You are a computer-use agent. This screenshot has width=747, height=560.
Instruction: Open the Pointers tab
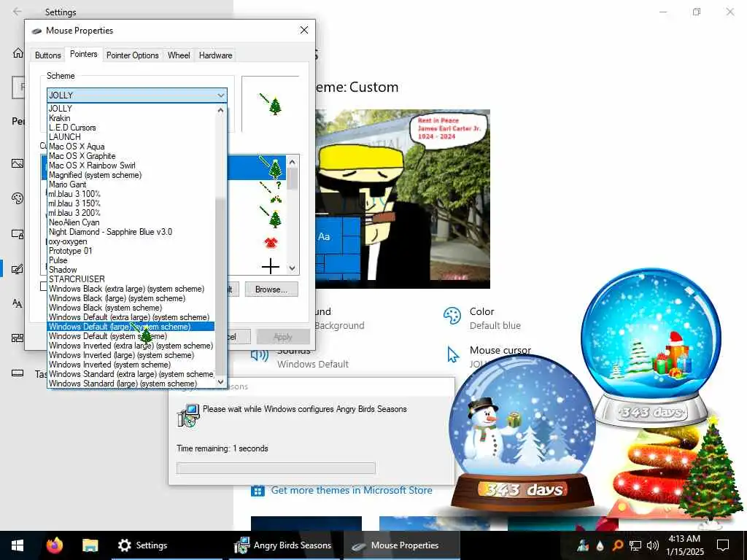(x=83, y=54)
